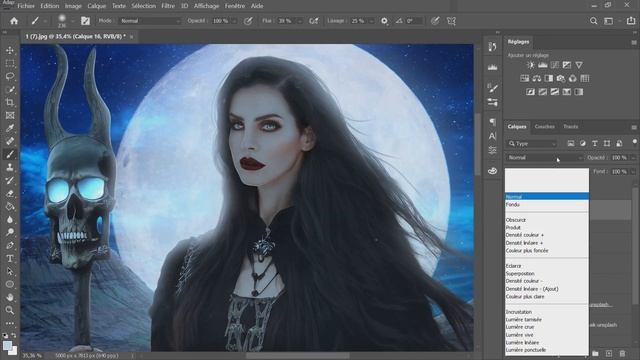Toggle pressure for size button
Screen dimensions: 640x360
click(435, 21)
